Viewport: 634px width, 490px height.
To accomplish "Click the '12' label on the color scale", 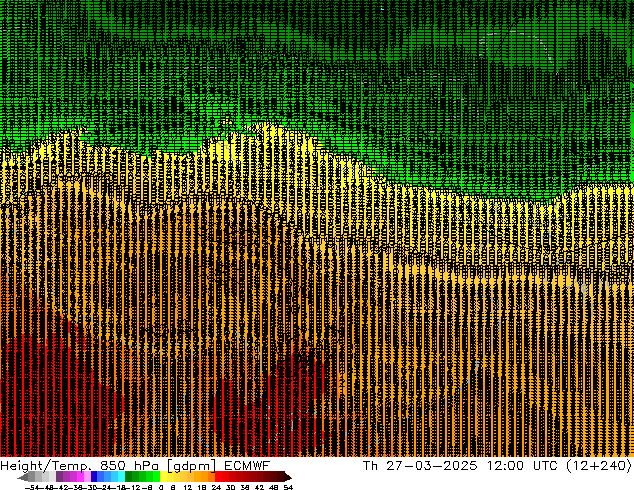I will pos(188,488).
